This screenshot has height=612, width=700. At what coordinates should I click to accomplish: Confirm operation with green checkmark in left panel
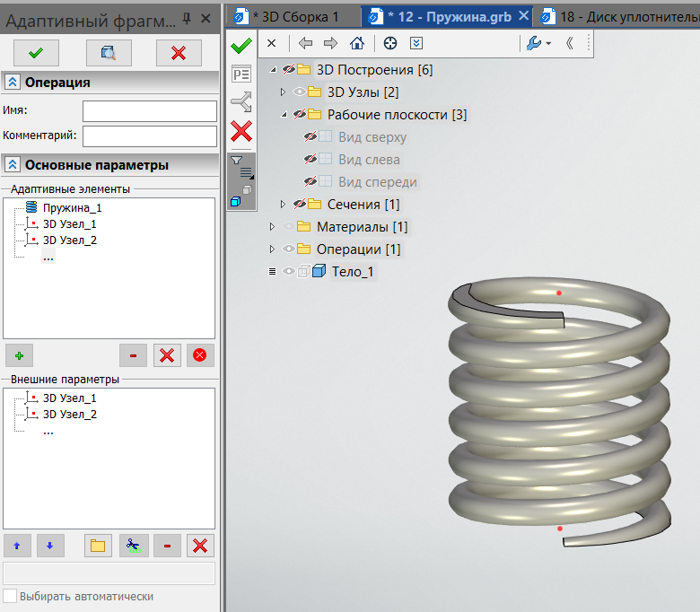(36, 53)
